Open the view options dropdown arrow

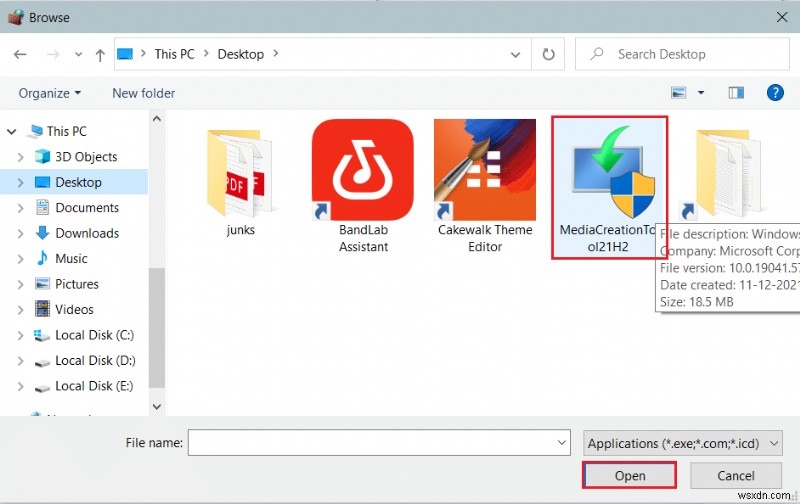pos(701,93)
